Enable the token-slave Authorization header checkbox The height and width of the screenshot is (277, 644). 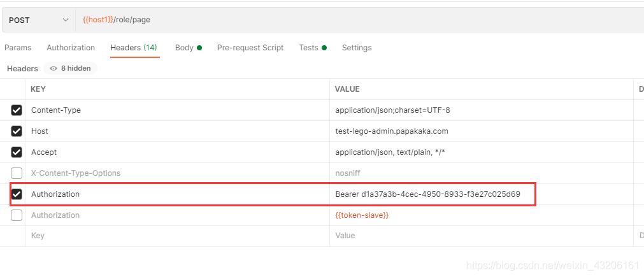coord(17,215)
